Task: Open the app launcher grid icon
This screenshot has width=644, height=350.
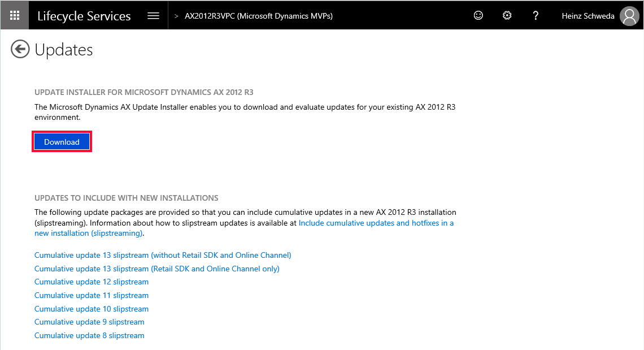Action: pos(15,15)
